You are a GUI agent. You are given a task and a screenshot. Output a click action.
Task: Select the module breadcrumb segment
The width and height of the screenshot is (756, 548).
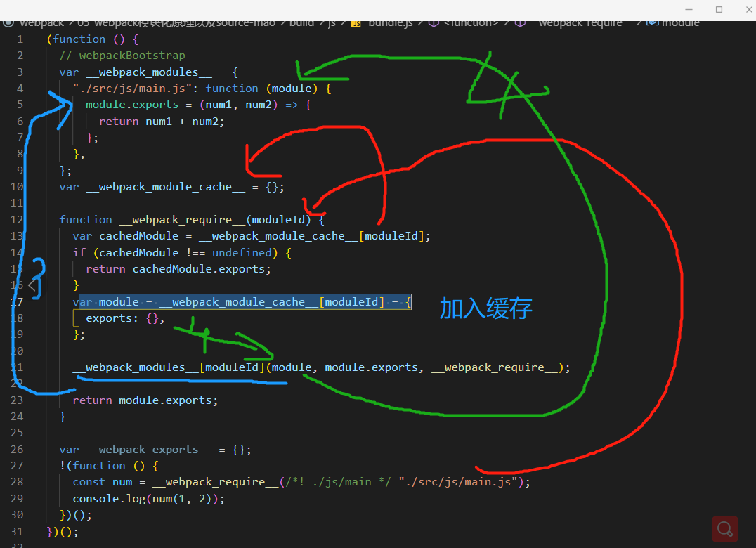pyautogui.click(x=681, y=22)
